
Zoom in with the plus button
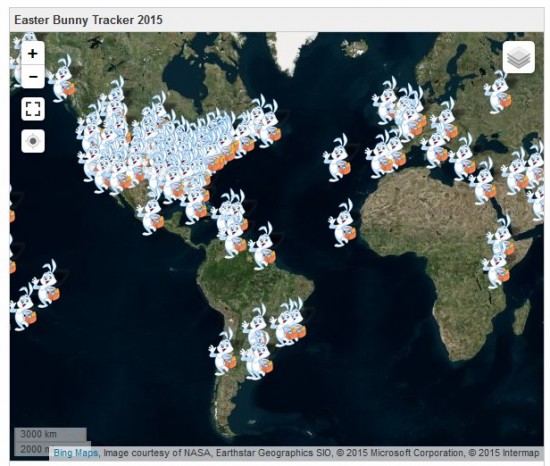pyautogui.click(x=33, y=53)
